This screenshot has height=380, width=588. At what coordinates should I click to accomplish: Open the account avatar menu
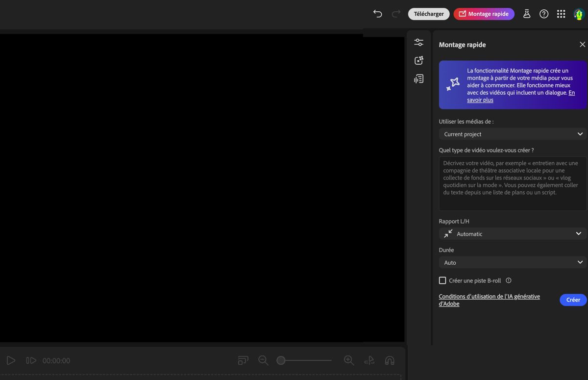point(579,14)
